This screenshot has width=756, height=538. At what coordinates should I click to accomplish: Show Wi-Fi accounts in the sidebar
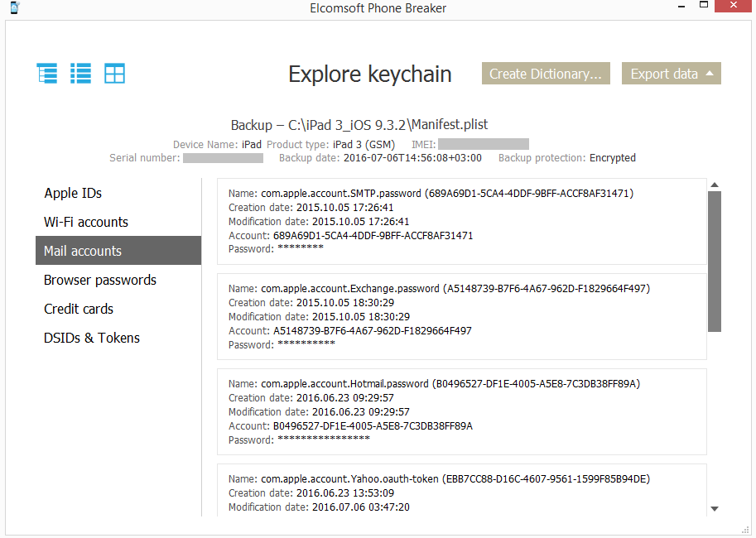coord(86,222)
